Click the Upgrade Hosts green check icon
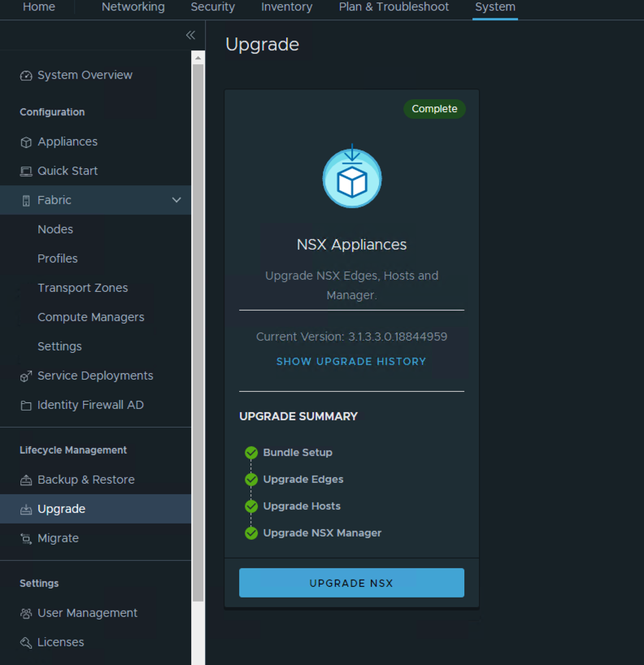The image size is (644, 665). pos(251,506)
